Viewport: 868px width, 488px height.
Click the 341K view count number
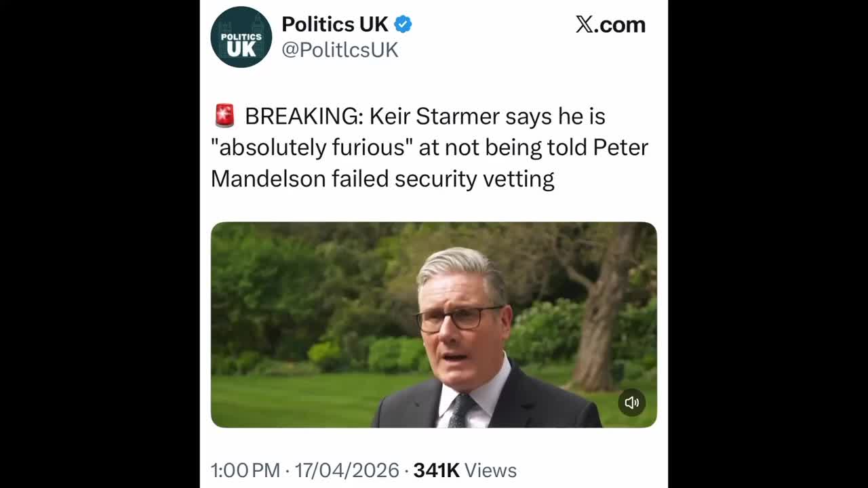pyautogui.click(x=437, y=470)
